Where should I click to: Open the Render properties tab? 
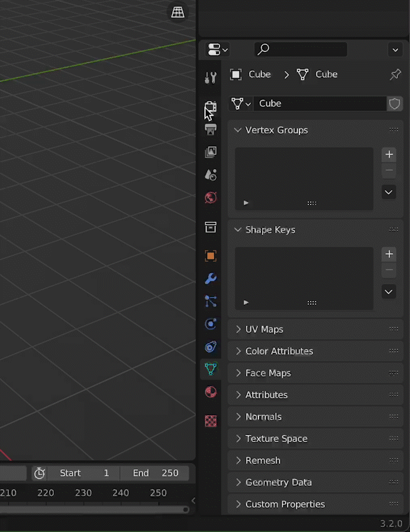click(211, 108)
